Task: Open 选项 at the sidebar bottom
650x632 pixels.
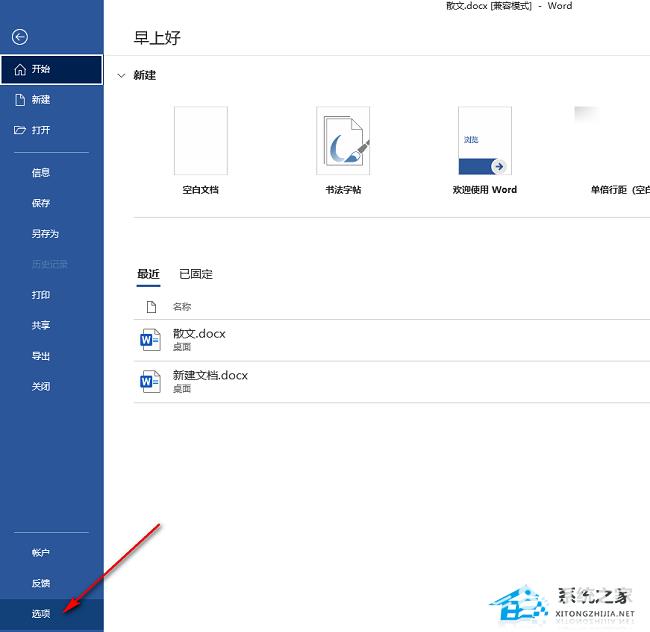Action: click(x=52, y=614)
